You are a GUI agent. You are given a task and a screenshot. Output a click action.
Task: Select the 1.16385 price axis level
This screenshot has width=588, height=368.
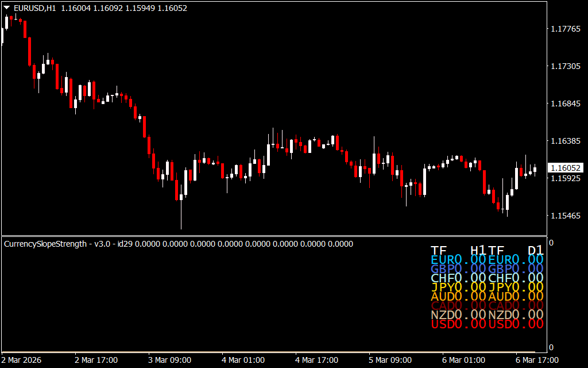tap(566, 141)
